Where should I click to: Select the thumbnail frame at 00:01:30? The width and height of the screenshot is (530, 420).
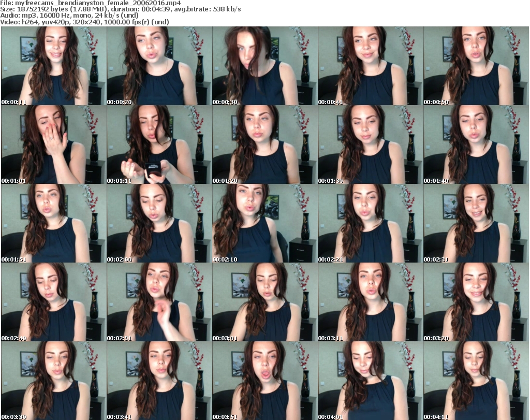coord(371,144)
